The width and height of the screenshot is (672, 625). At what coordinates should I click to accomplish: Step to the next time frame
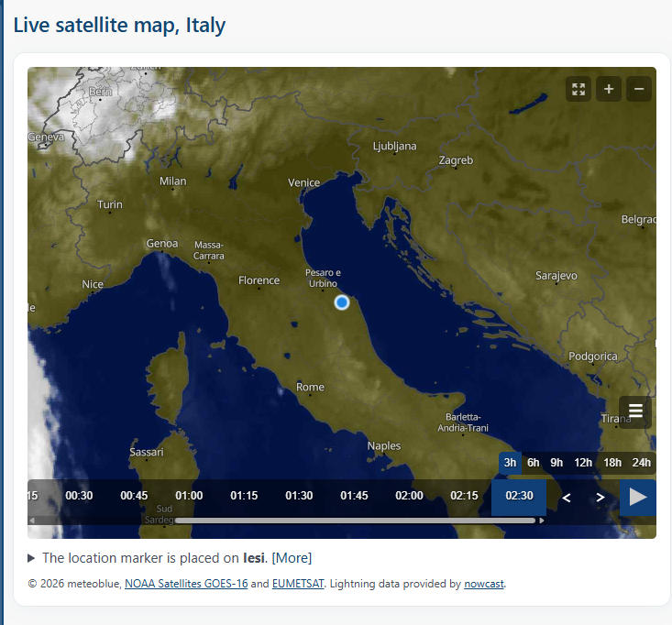600,498
